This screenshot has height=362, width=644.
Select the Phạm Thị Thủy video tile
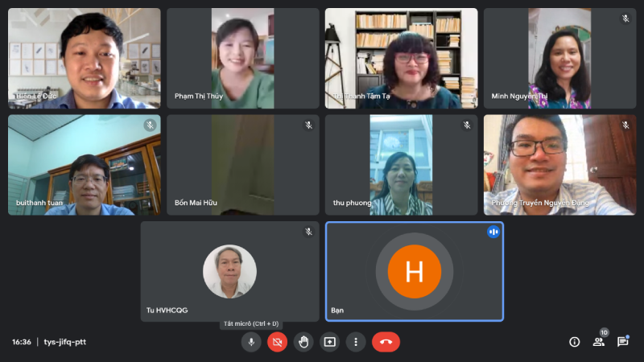[x=242, y=58]
